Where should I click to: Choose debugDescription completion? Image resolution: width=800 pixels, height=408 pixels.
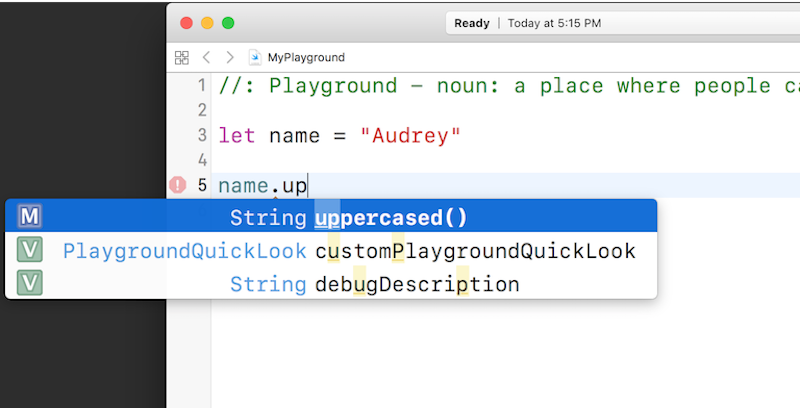(331, 283)
